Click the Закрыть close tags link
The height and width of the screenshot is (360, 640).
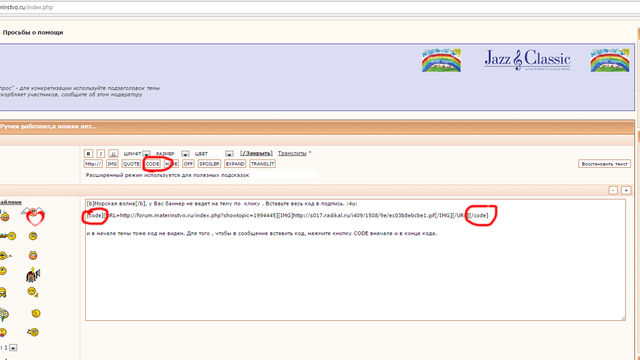[x=256, y=153]
